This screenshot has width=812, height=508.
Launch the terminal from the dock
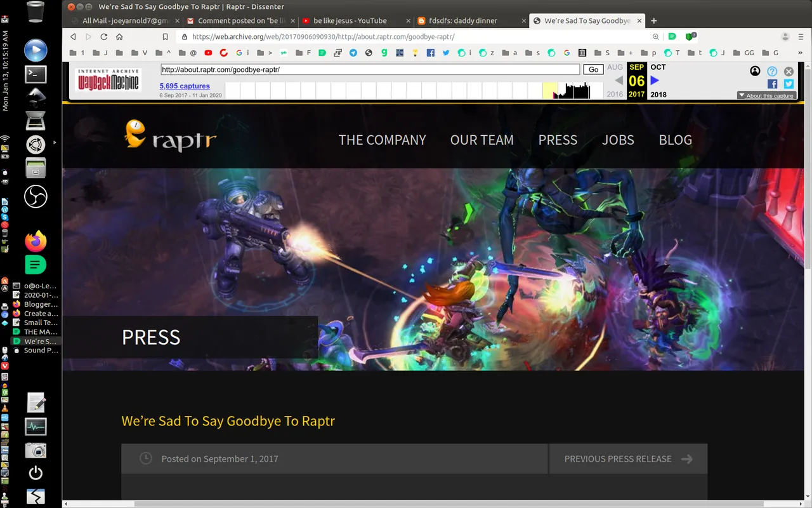36,74
